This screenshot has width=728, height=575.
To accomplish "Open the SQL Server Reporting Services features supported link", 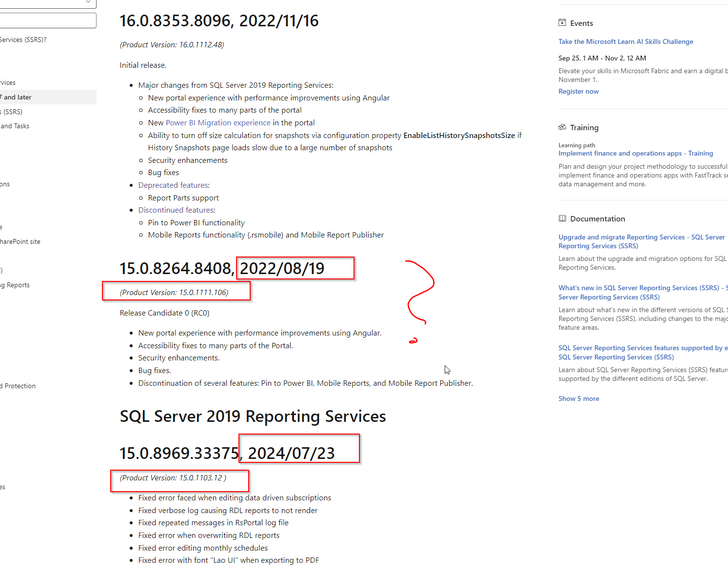I will (x=642, y=352).
